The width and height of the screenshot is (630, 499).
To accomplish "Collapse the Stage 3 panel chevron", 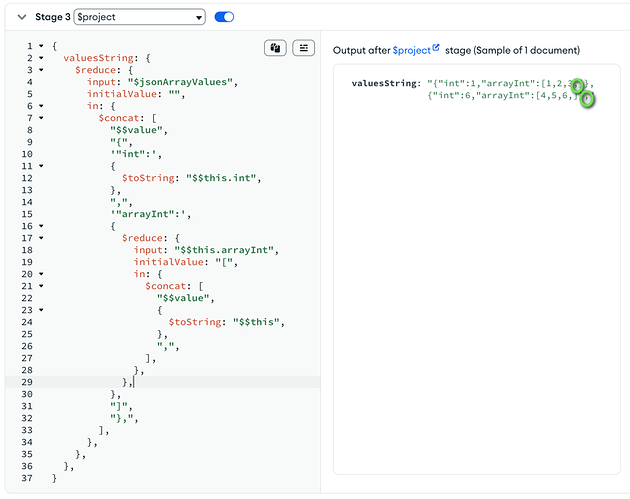I will [x=22, y=17].
